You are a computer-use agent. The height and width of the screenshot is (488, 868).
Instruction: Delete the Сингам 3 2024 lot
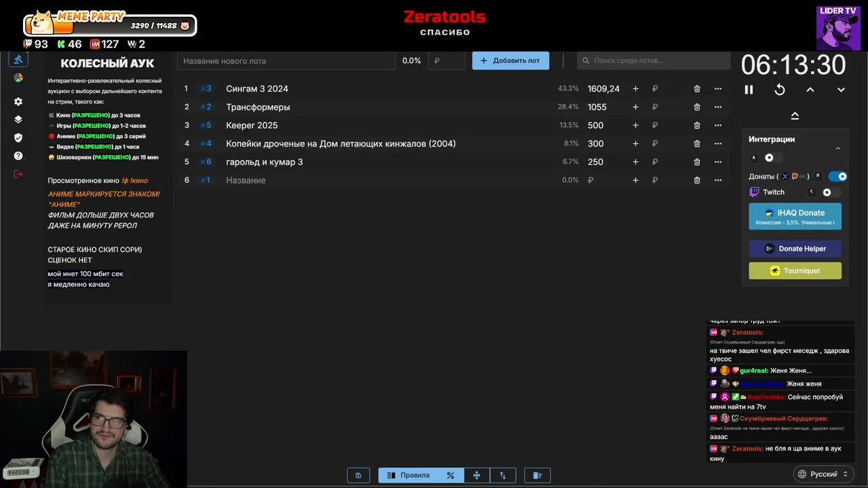coord(697,89)
